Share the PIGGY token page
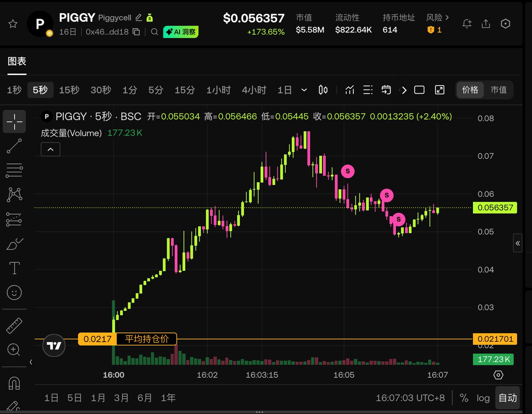The image size is (532, 414). [x=486, y=23]
